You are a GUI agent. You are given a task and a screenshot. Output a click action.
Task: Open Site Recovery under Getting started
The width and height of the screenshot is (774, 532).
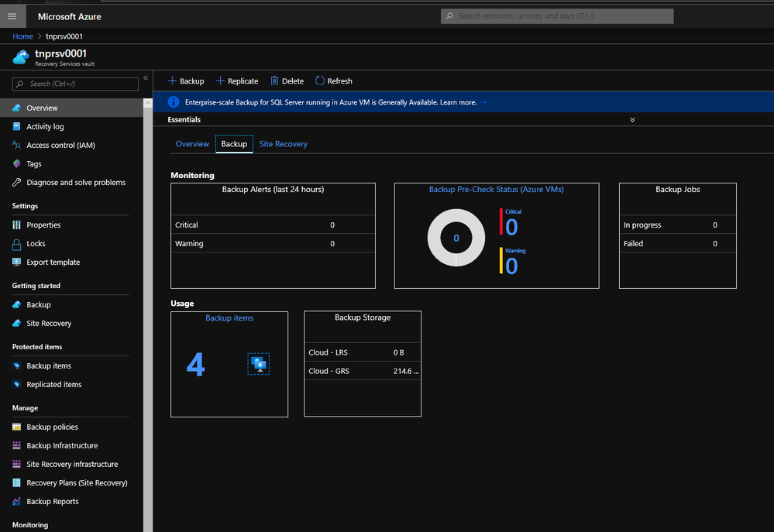pos(49,324)
